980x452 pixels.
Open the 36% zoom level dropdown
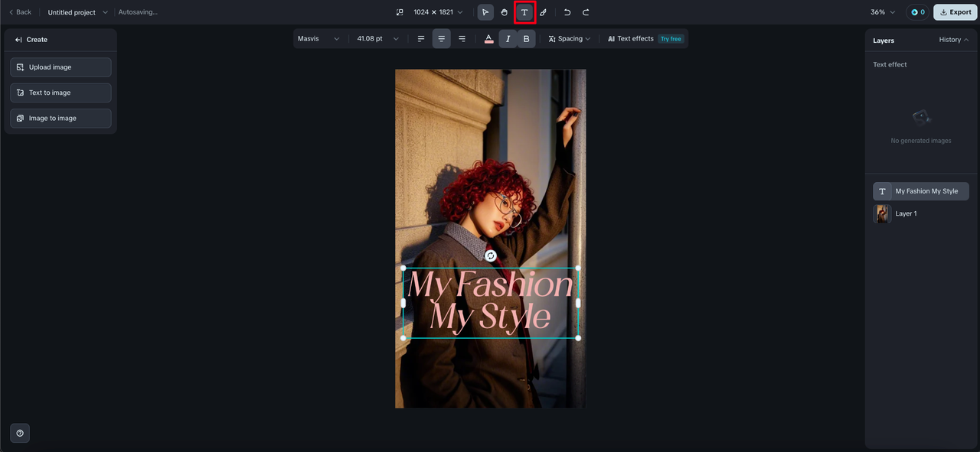tap(883, 12)
